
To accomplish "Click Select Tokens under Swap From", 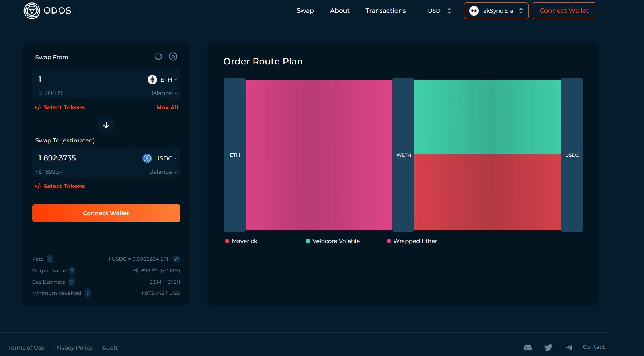I will pos(60,107).
